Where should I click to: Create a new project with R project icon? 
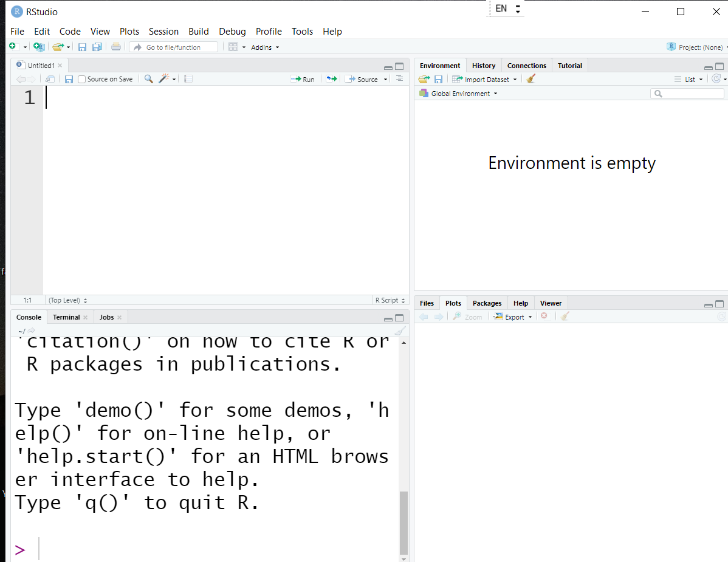39,47
